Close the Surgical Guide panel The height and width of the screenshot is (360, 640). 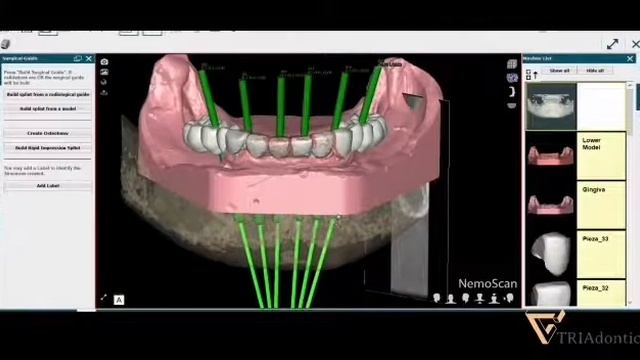click(x=89, y=58)
